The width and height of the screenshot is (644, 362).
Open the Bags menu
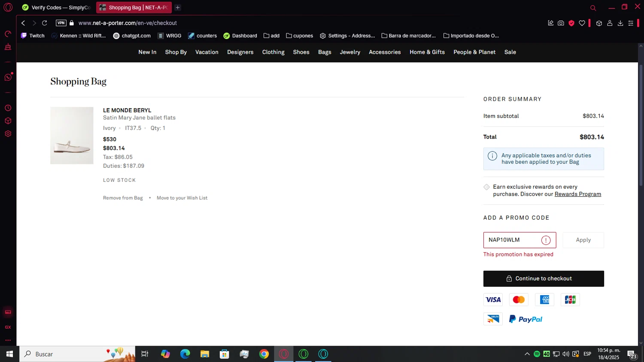tap(325, 52)
